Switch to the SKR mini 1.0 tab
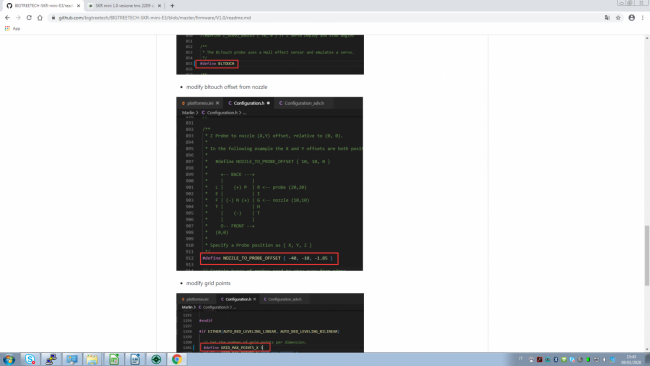The image size is (650, 366). 124,6
